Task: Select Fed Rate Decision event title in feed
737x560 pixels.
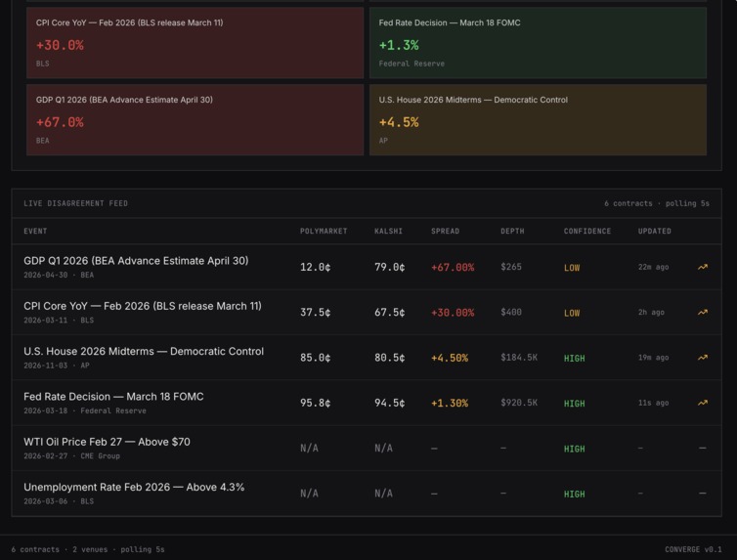Action: coord(113,397)
